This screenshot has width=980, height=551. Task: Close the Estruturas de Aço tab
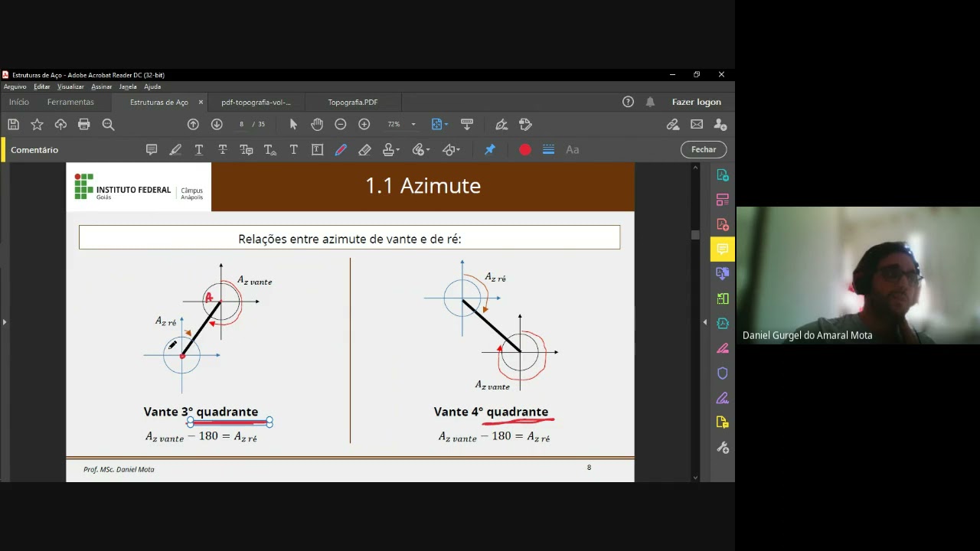pyautogui.click(x=201, y=102)
